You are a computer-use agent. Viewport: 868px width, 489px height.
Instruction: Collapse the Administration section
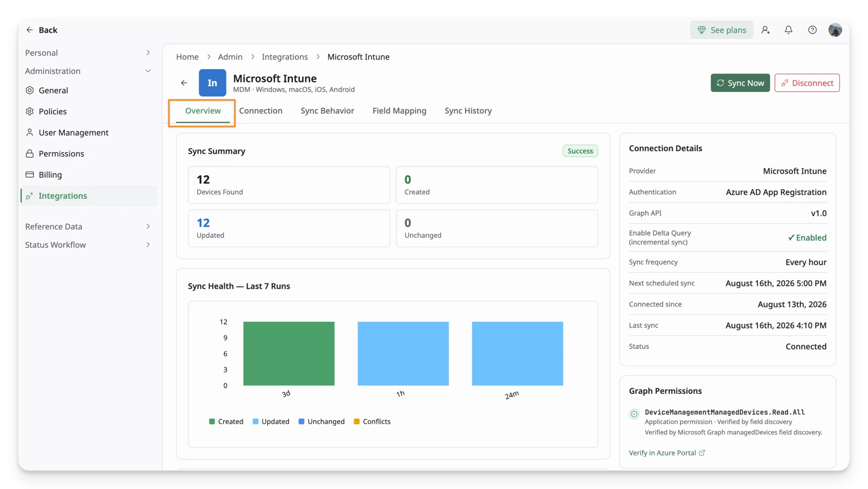(148, 71)
